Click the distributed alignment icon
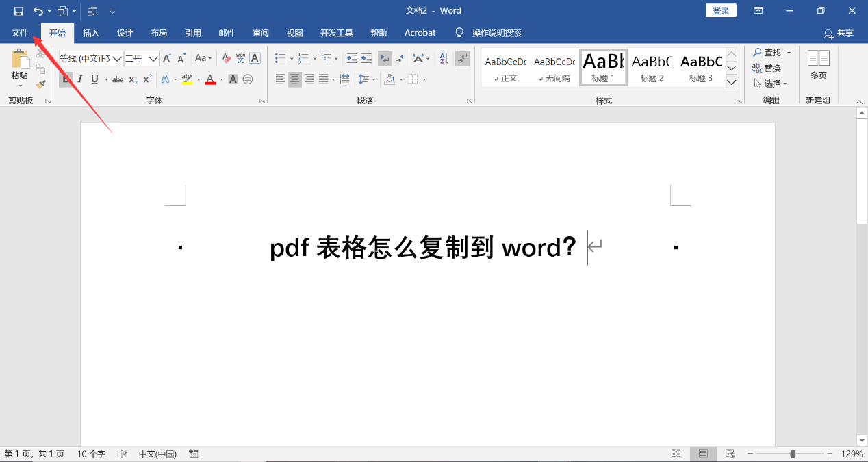Screen dimensions: 868x462 tap(345, 79)
